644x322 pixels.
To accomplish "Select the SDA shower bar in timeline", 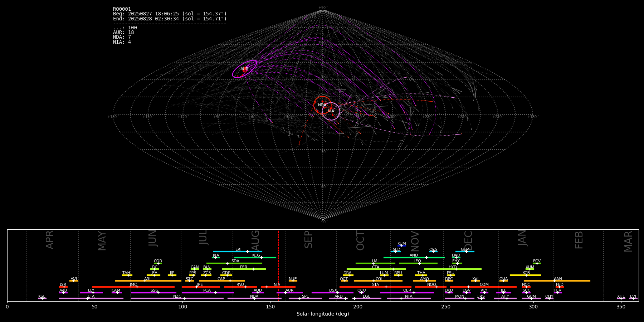I will [234, 263].
